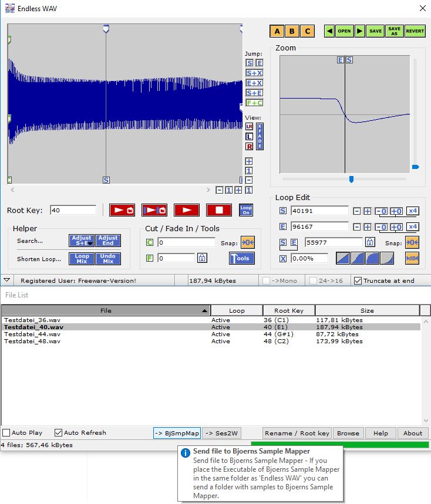431x504 pixels.
Task: Toggle the Loop On button
Action: [x=246, y=210]
